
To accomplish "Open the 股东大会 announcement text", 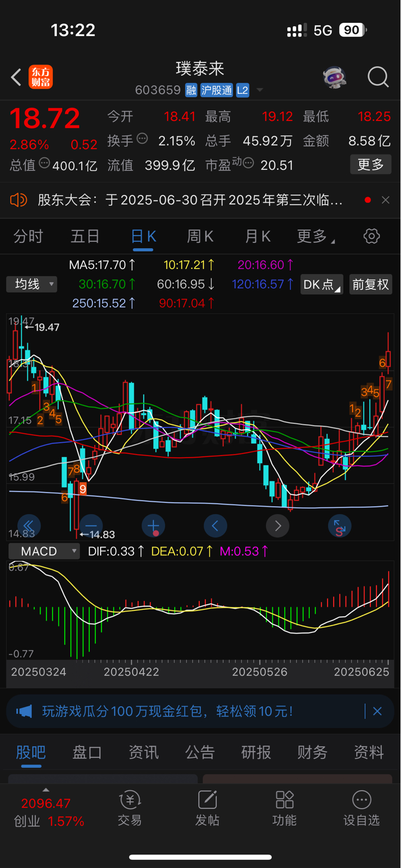I will tap(190, 200).
